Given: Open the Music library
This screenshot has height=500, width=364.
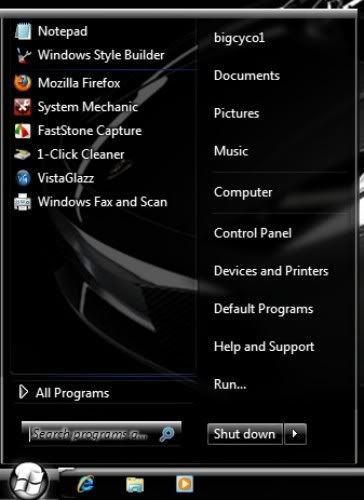Looking at the screenshot, I should [x=231, y=151].
